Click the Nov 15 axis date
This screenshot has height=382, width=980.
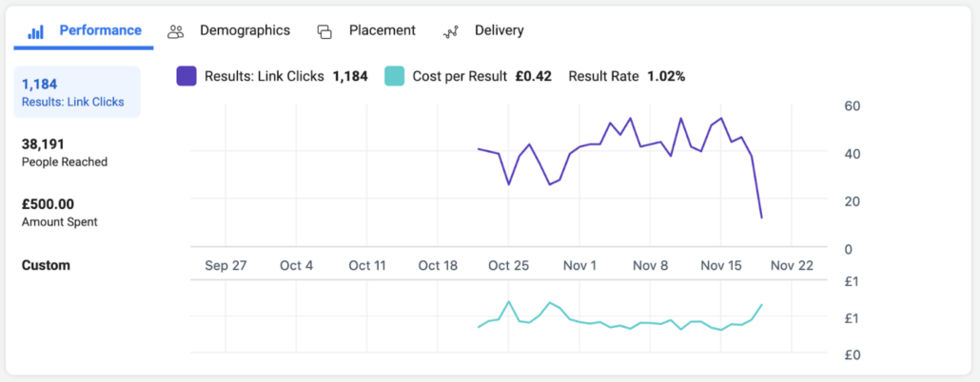[720, 265]
